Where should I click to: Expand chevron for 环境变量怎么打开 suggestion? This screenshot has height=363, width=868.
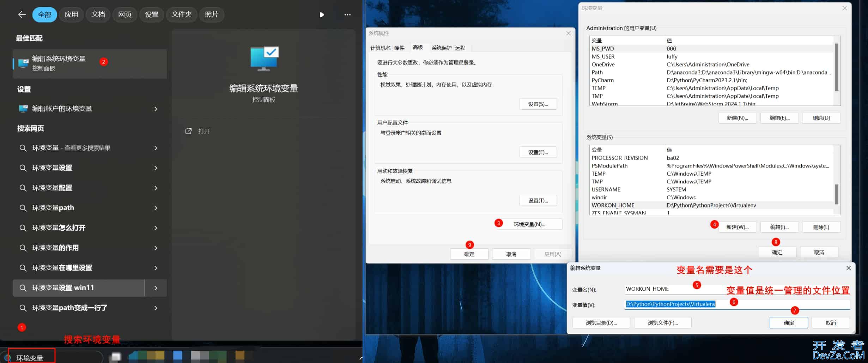point(156,228)
